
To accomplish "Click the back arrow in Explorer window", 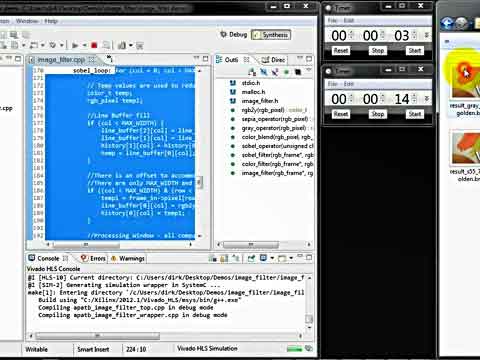I will [447, 23].
